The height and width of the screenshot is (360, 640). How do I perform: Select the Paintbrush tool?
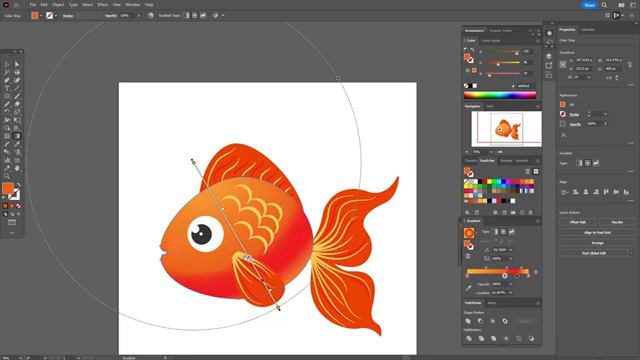point(17,96)
